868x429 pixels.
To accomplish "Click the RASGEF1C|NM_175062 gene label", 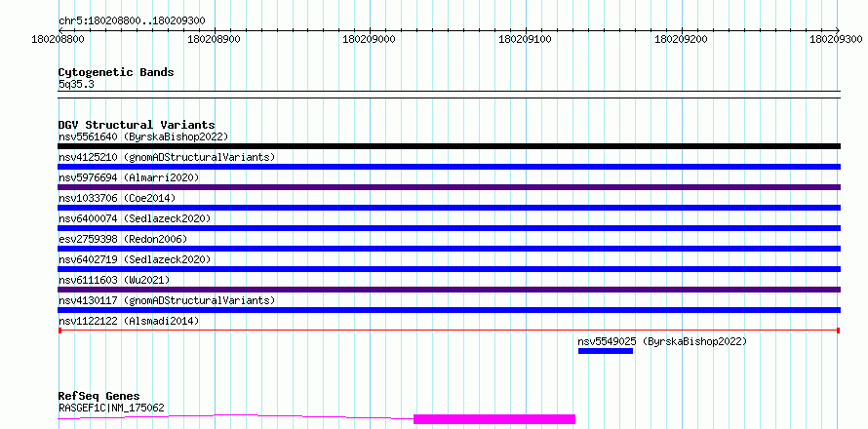I will click(111, 408).
